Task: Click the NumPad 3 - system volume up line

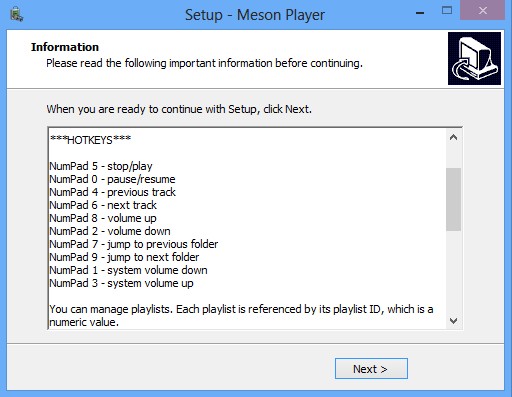Action: (122, 283)
